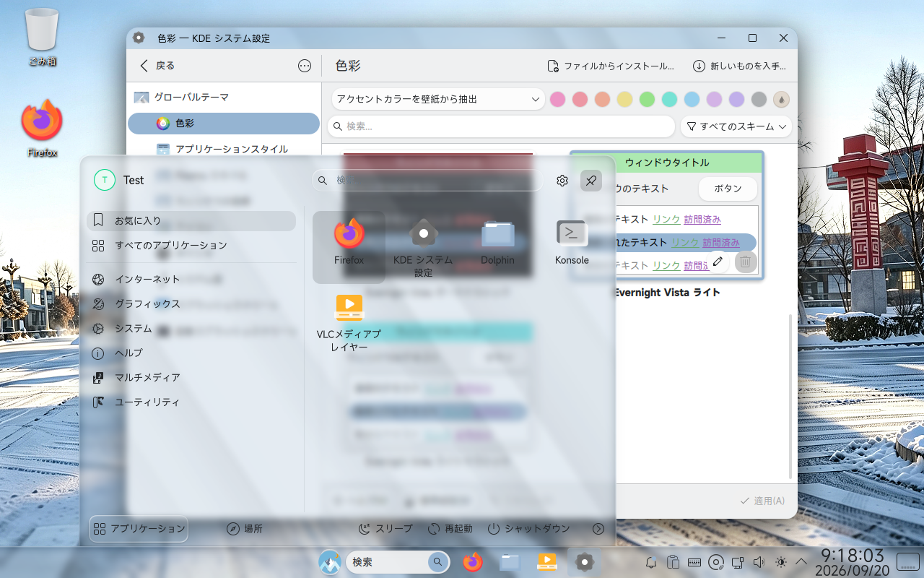The width and height of the screenshot is (924, 578).
Task: Select すべてのアプリケーション in launcher sidebar
Action: [191, 246]
